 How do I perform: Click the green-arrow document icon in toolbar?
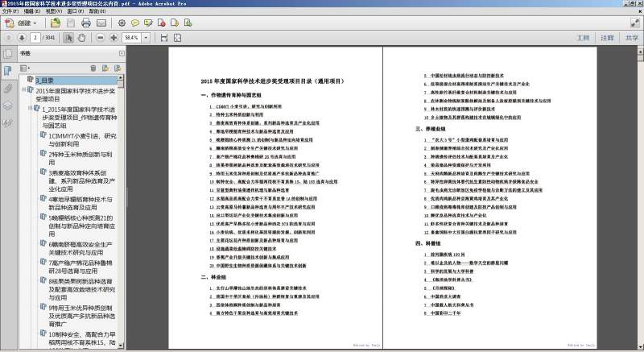[x=188, y=23]
